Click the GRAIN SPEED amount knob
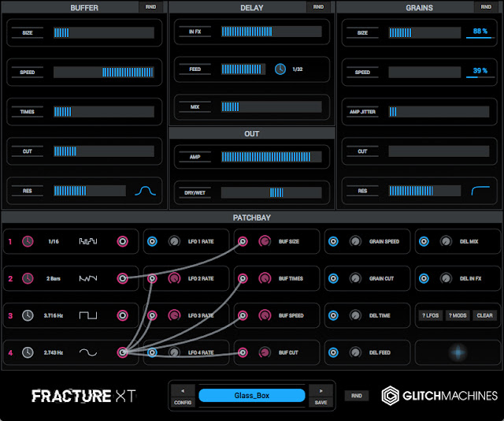 pos(355,241)
